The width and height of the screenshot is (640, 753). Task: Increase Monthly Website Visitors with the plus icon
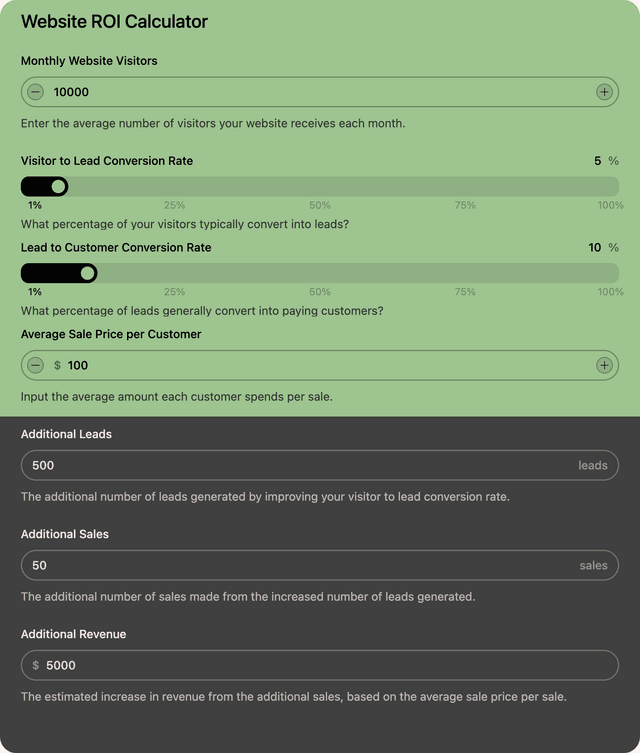(x=604, y=92)
